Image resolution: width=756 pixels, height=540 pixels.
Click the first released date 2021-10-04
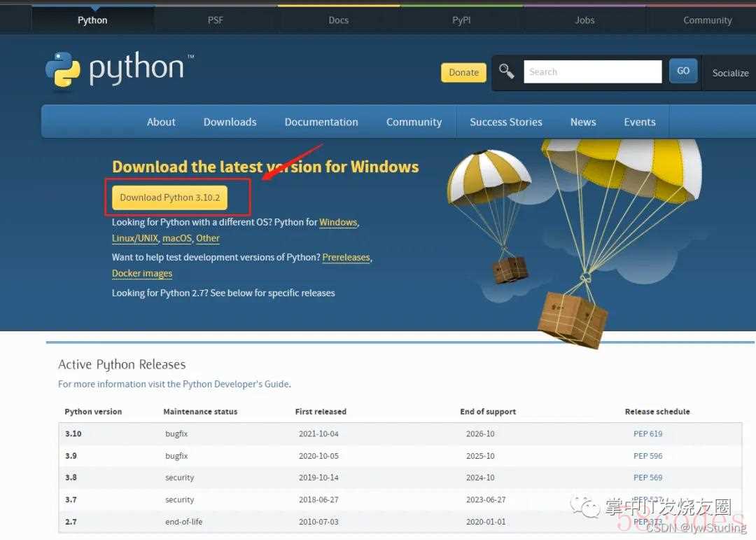pos(318,434)
